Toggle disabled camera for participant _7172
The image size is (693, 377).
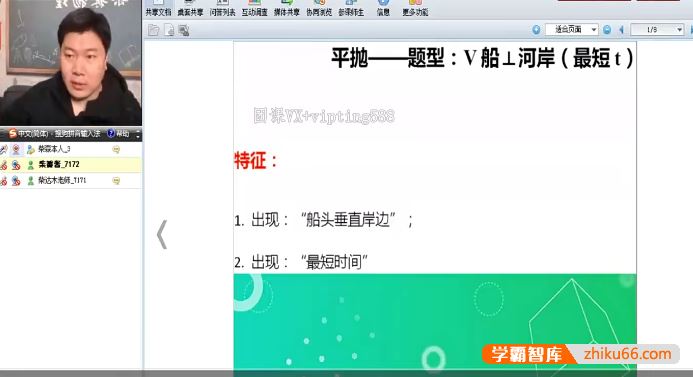16,165
